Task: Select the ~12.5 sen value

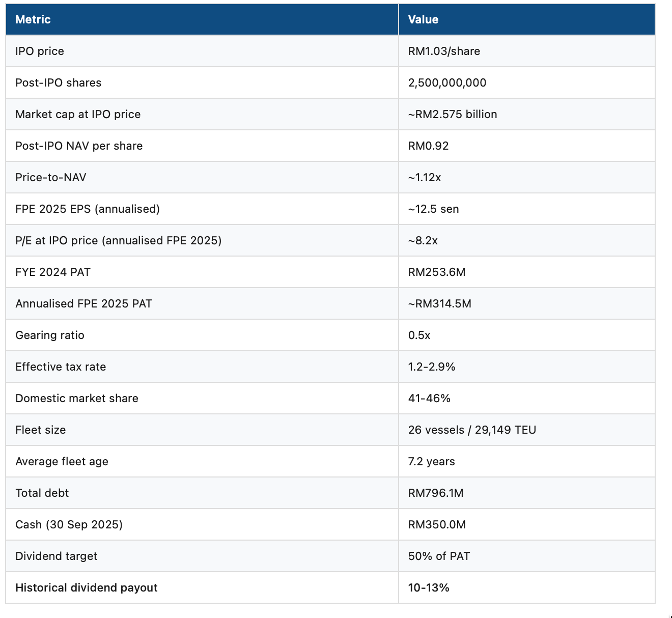Action: click(433, 209)
